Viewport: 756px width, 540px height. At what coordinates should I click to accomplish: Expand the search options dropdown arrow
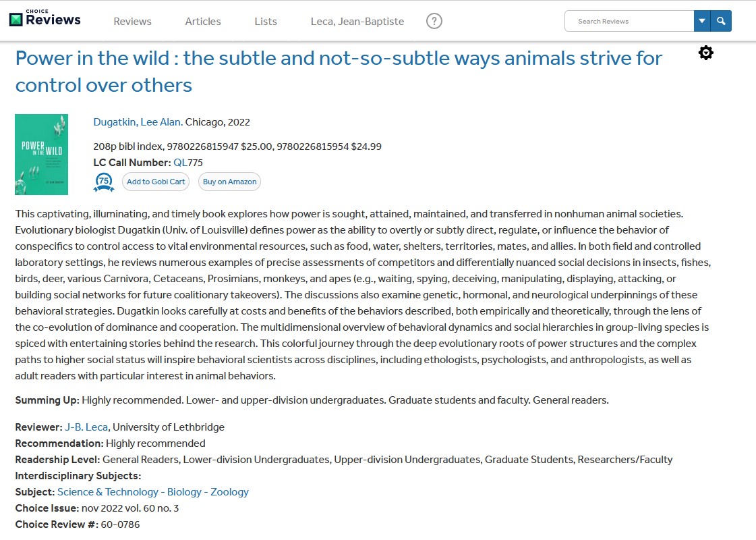click(702, 21)
